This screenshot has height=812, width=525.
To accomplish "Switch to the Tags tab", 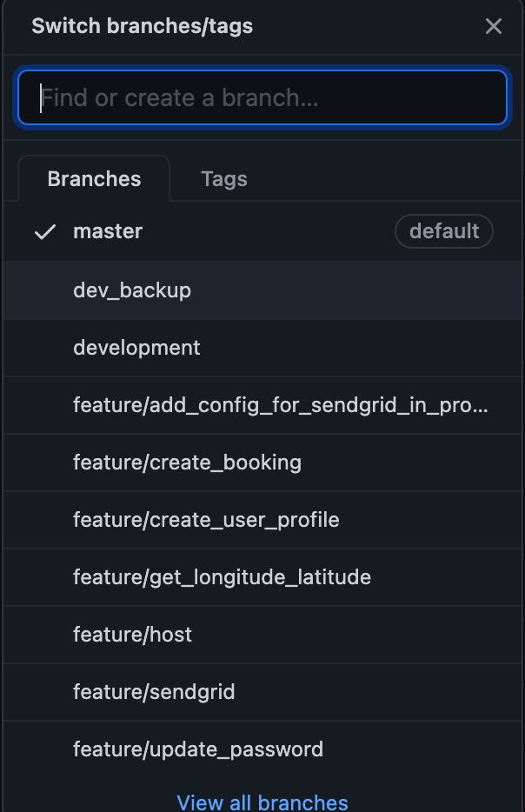I will click(x=224, y=179).
